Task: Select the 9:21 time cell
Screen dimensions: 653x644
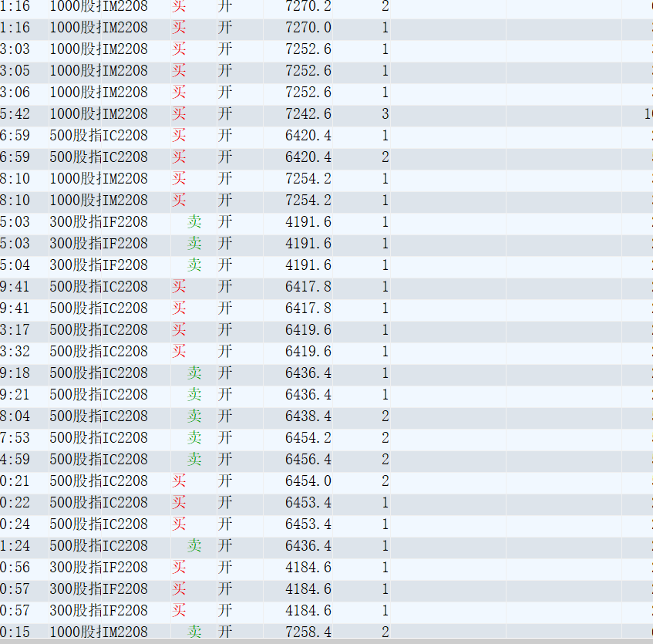Action: (x=15, y=394)
